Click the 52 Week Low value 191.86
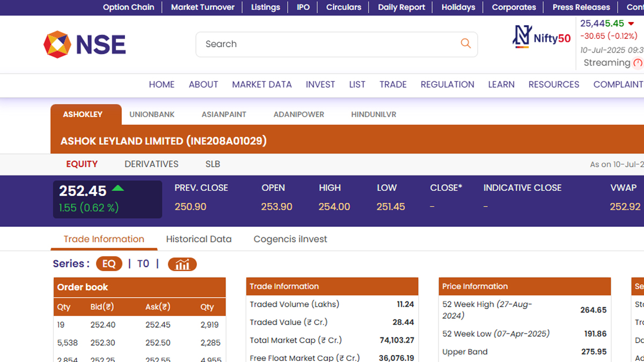The image size is (644, 362). [595, 334]
